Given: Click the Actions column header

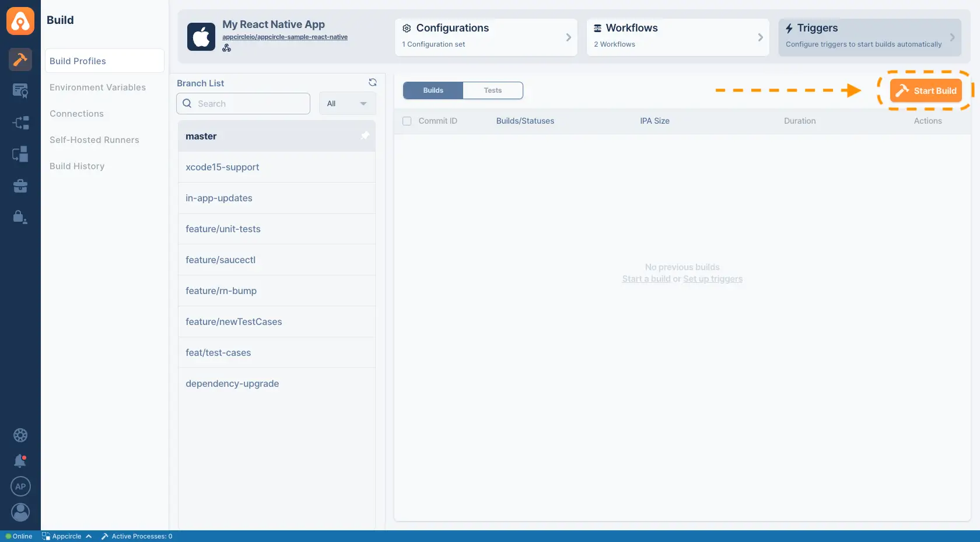Looking at the screenshot, I should coord(928,121).
